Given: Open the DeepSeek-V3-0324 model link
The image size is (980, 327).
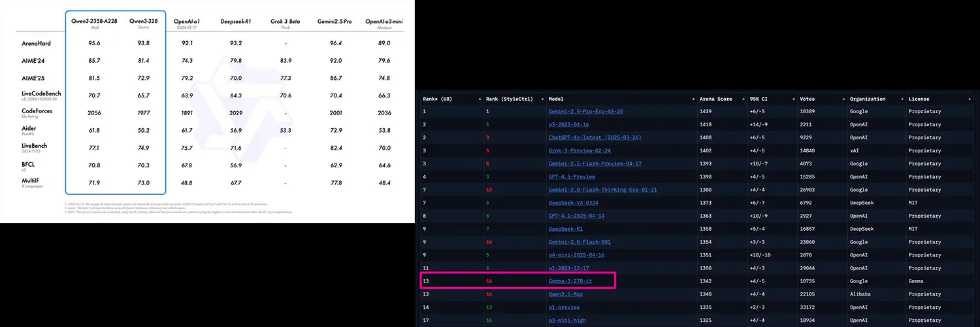Looking at the screenshot, I should 574,203.
